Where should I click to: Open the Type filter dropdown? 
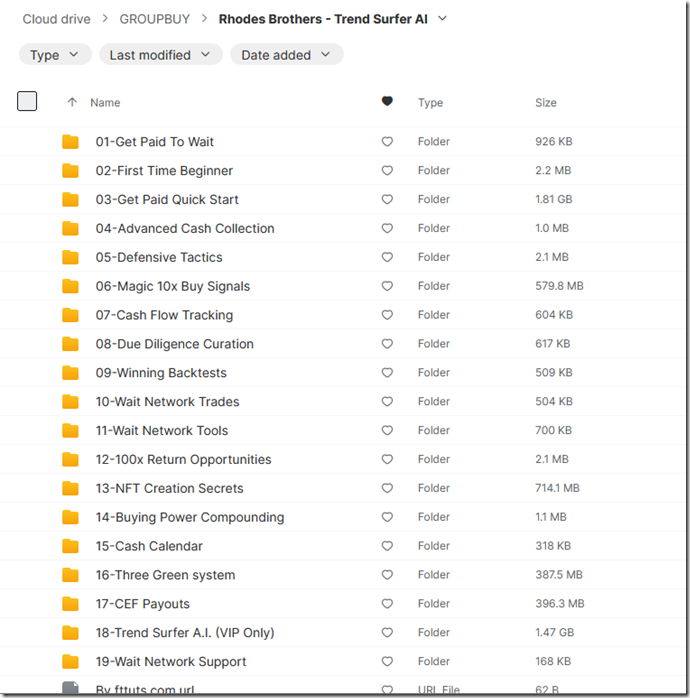[55, 55]
